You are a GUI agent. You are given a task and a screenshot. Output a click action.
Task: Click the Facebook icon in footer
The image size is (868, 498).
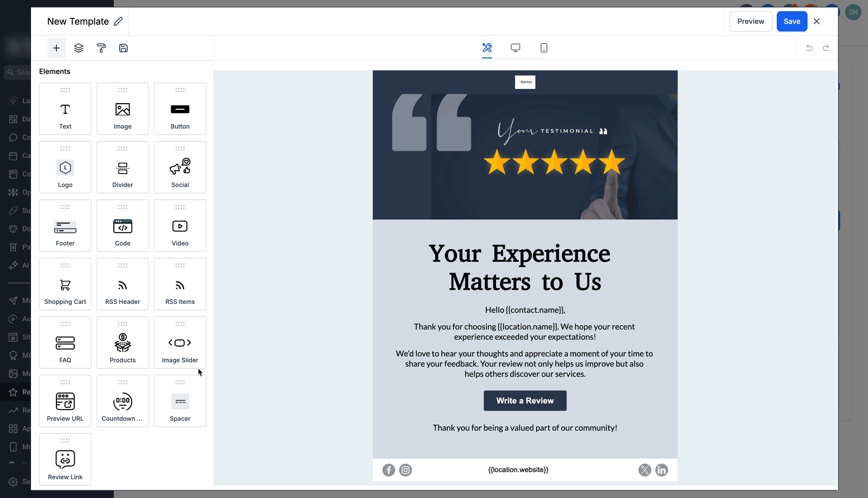tap(389, 470)
